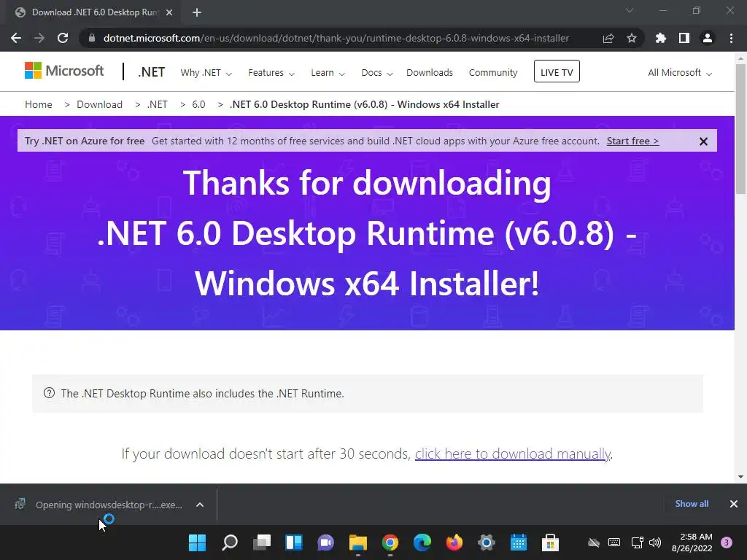Open the network status tray icon

(x=637, y=542)
